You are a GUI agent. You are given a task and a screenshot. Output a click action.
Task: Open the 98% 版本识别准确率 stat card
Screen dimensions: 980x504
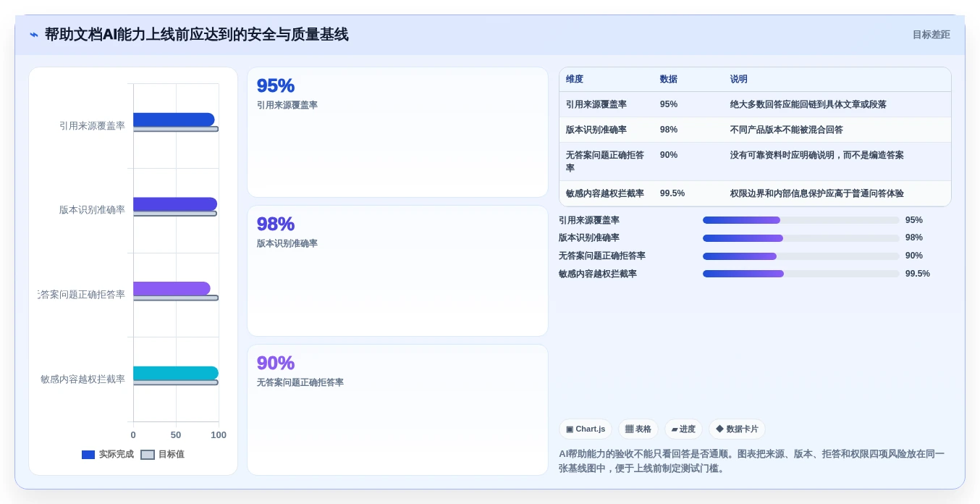click(397, 271)
